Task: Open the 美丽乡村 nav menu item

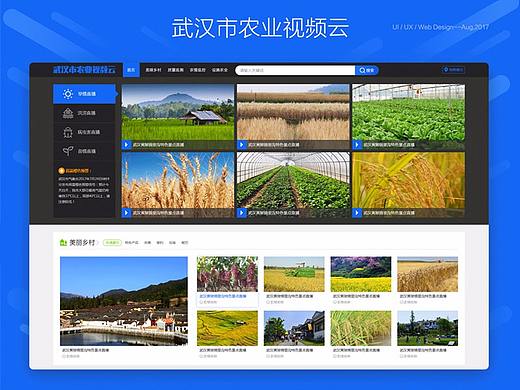Action: [x=153, y=70]
